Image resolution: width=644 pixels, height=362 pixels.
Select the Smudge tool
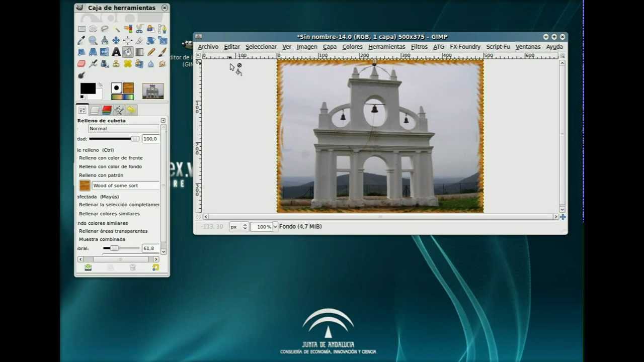pyautogui.click(x=163, y=64)
